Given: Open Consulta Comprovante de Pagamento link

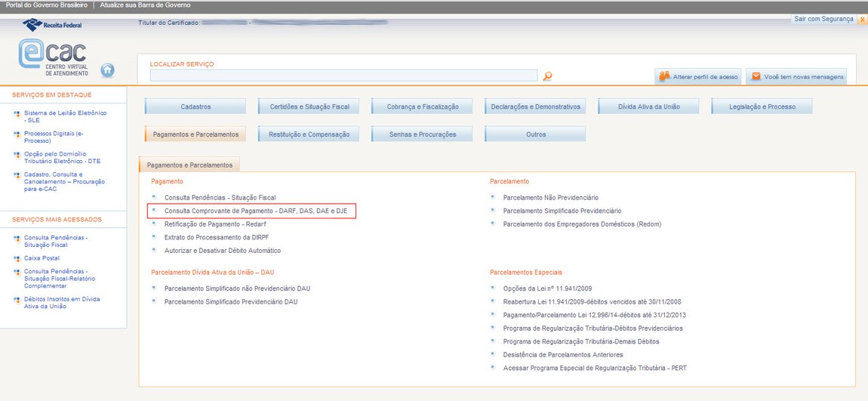Looking at the screenshot, I should tap(255, 211).
